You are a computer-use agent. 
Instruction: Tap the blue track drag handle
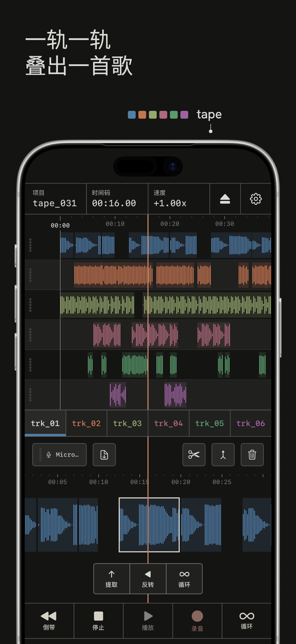pyautogui.click(x=30, y=245)
